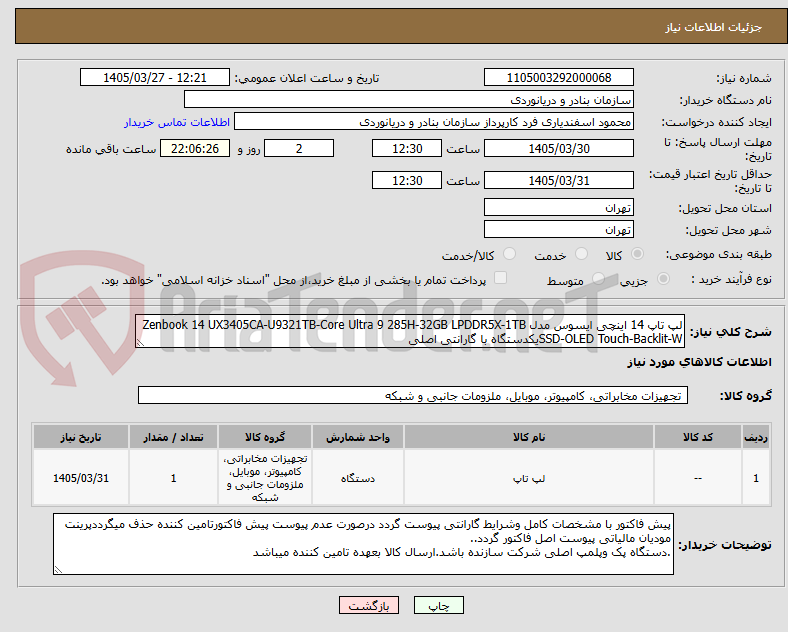Click the Zenbook description text area
The width and height of the screenshot is (788, 632).
410,332
